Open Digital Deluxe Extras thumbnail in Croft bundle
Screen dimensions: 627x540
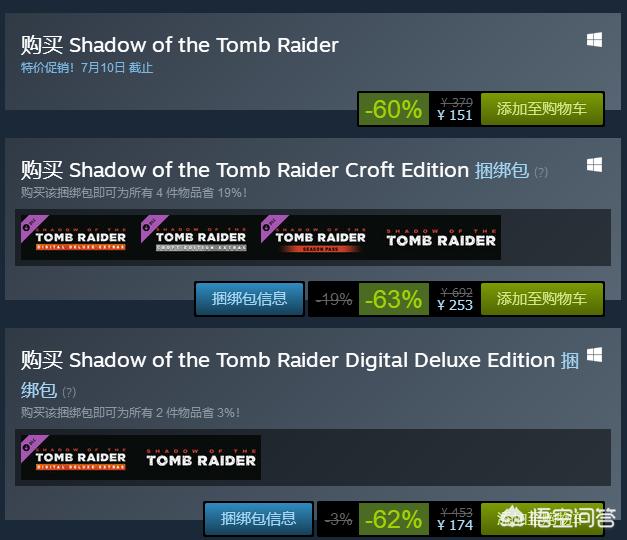tap(80, 237)
